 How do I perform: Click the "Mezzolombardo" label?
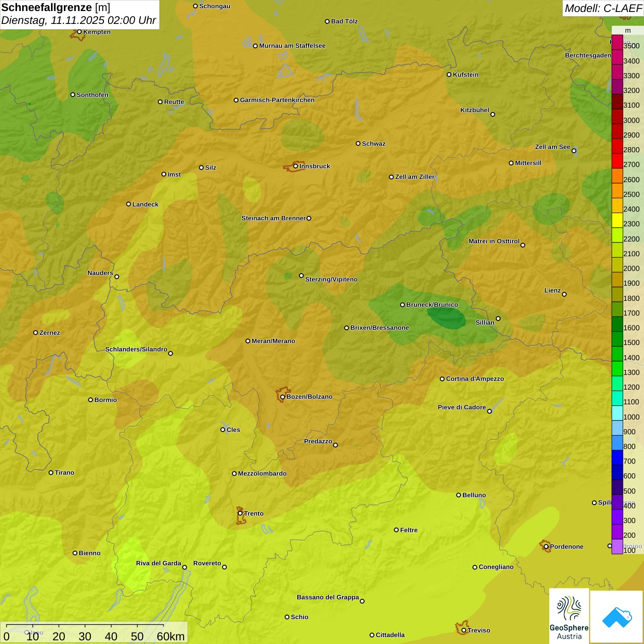tap(262, 473)
